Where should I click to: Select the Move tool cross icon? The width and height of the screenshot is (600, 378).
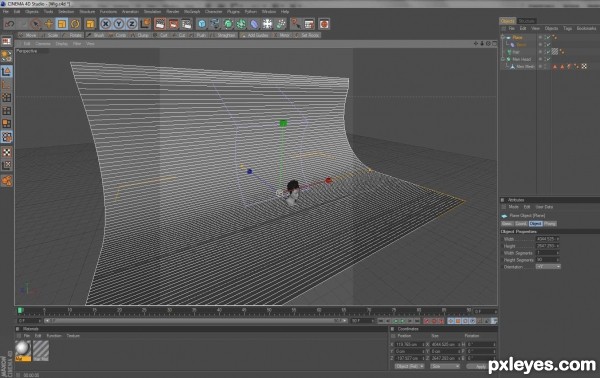(x=49, y=24)
